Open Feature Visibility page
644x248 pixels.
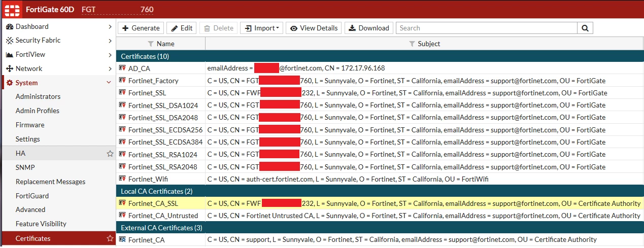pyautogui.click(x=41, y=224)
